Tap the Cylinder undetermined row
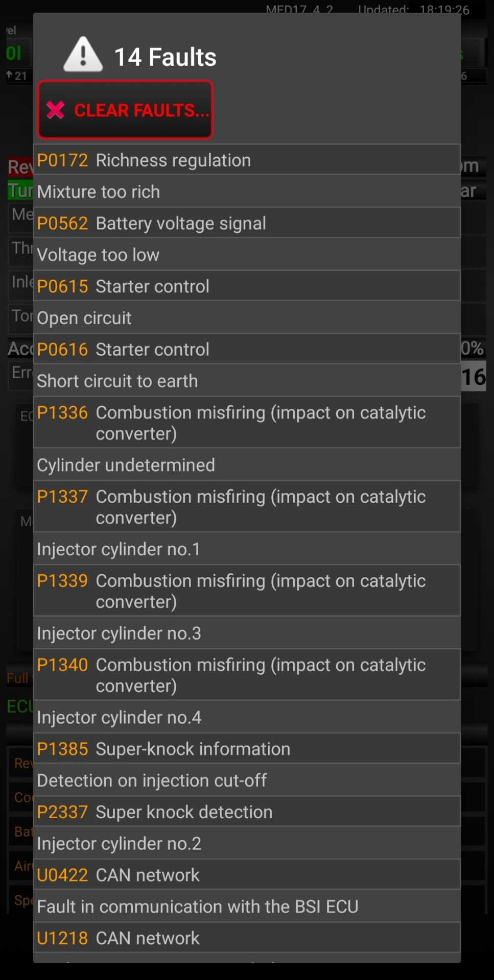Viewport: 494px width, 980px height. 246,465
